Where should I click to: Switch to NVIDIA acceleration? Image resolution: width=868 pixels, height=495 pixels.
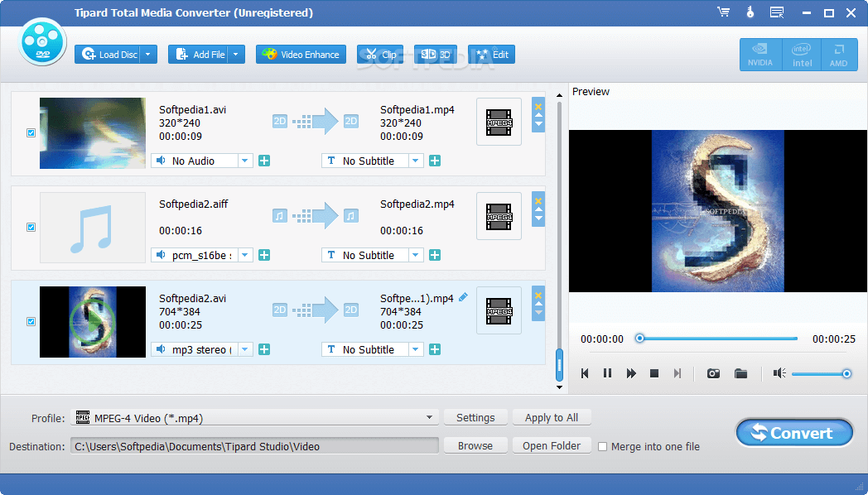[x=760, y=54]
